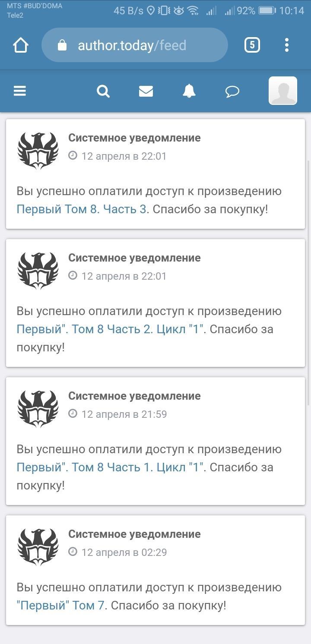Tap the "Системное уведомление" title at 21:59

click(x=134, y=396)
